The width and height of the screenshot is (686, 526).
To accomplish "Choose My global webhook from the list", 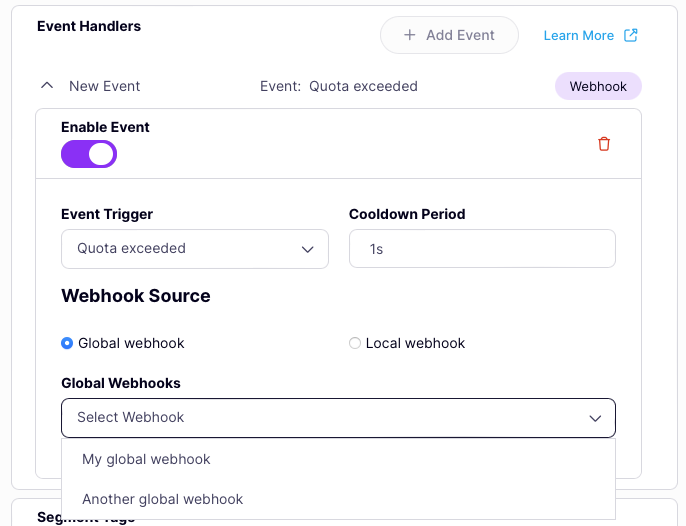I will coord(147,459).
